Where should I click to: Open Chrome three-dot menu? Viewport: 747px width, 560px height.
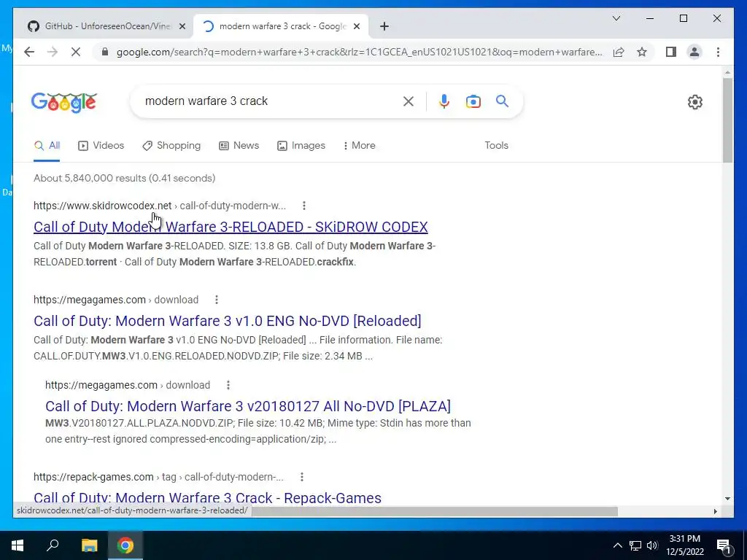718,52
